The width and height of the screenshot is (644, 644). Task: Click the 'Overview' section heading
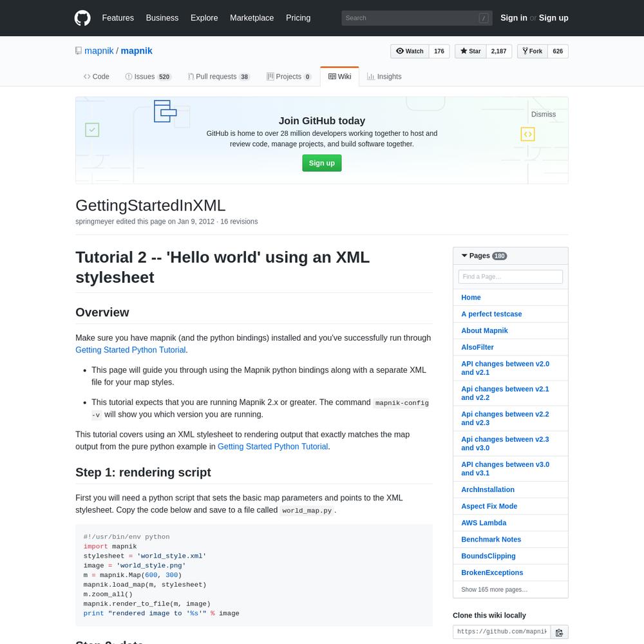pos(102,312)
